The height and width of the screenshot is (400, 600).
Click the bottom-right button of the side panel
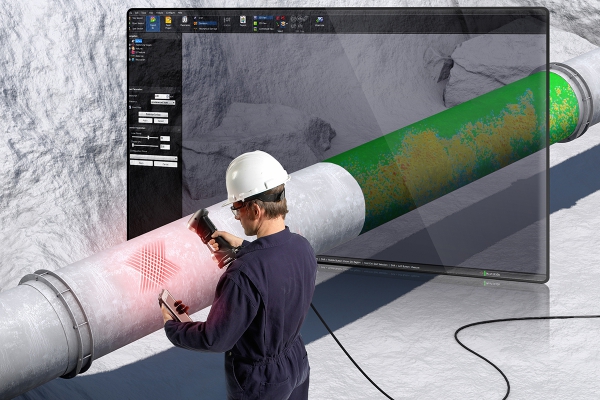165,164
